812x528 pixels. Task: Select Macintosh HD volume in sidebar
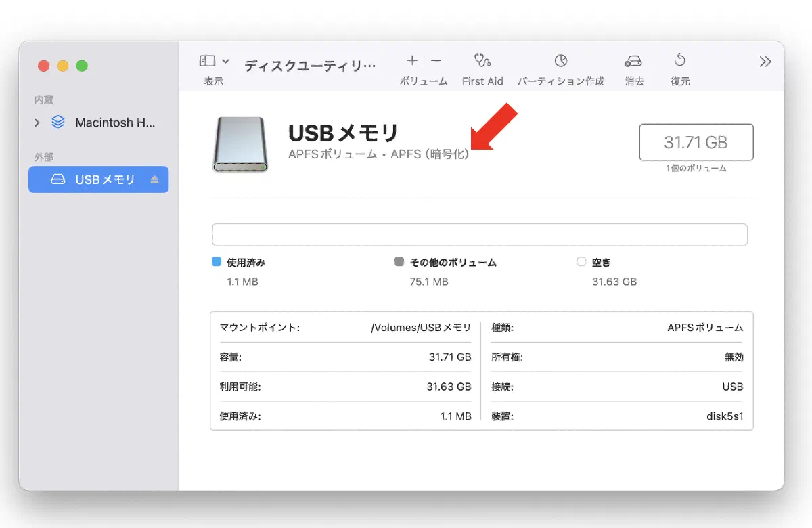(98, 123)
